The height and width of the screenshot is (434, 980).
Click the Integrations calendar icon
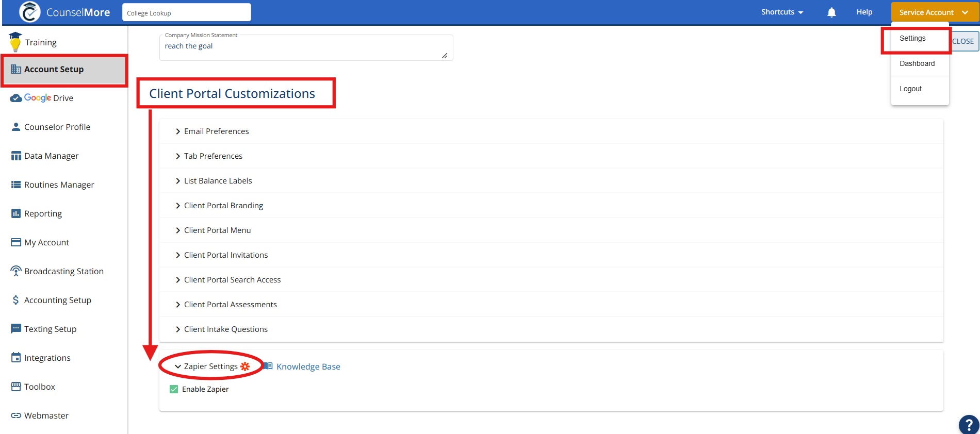coord(16,357)
